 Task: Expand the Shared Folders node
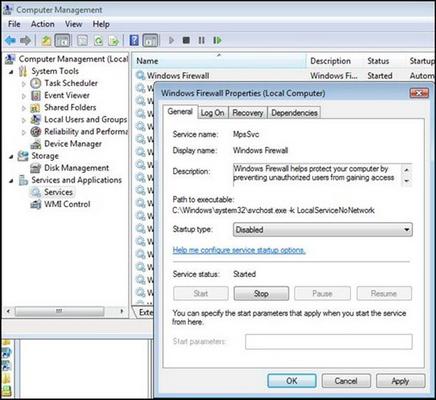24,108
